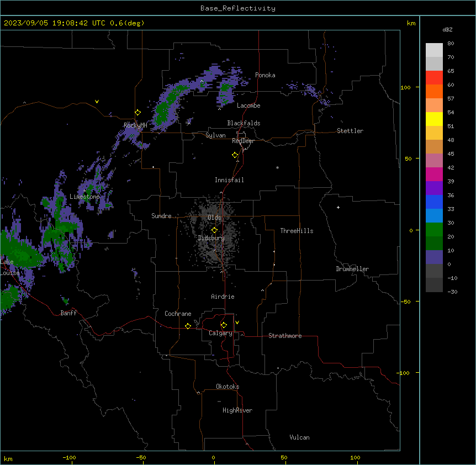476x465 pixels.
Task: Select the Blackfalds map label
Action: coord(244,123)
